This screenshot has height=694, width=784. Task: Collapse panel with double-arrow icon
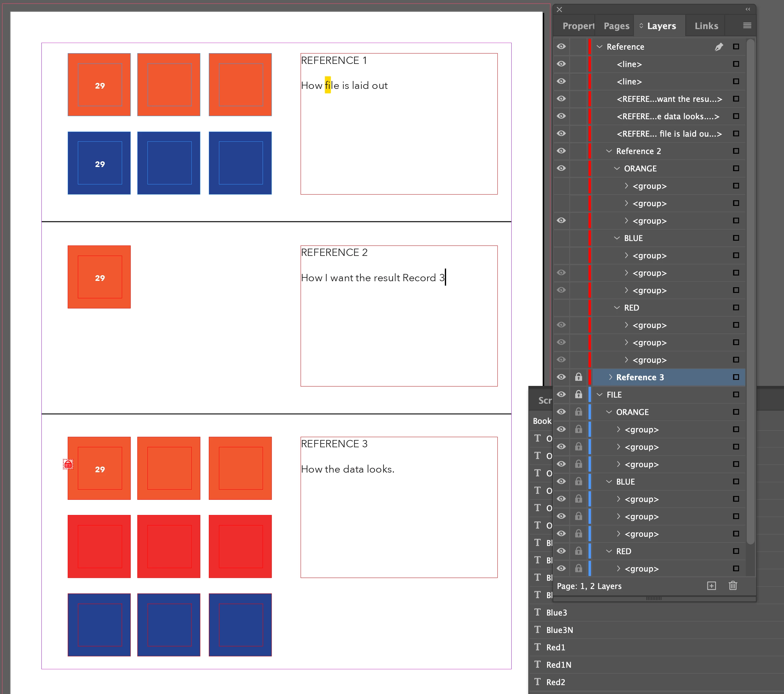point(748,9)
